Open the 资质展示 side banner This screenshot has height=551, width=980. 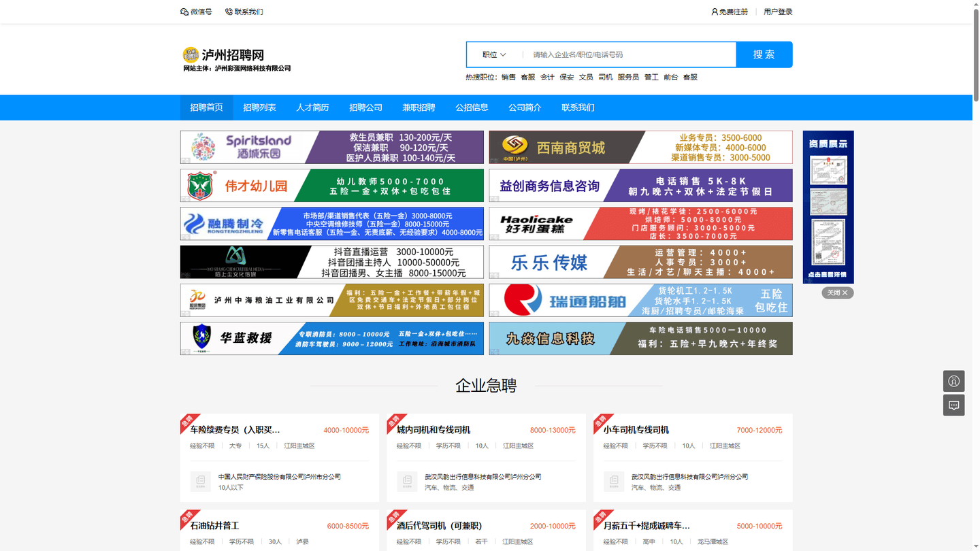point(828,207)
